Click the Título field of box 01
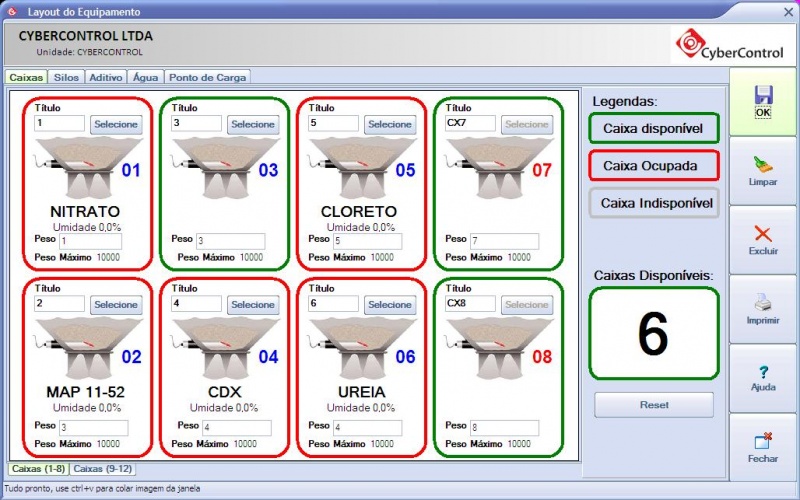Screen dimensions: 800x500 [x=60, y=123]
